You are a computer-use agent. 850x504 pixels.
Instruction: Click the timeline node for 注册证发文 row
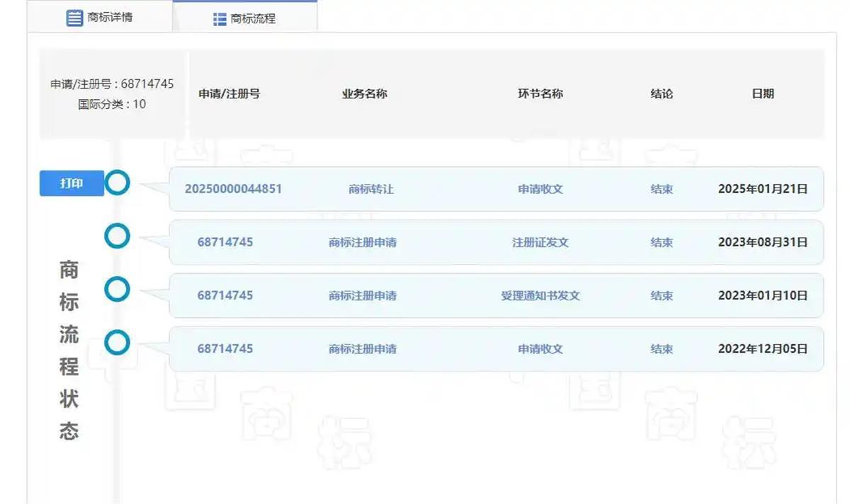[x=117, y=235]
